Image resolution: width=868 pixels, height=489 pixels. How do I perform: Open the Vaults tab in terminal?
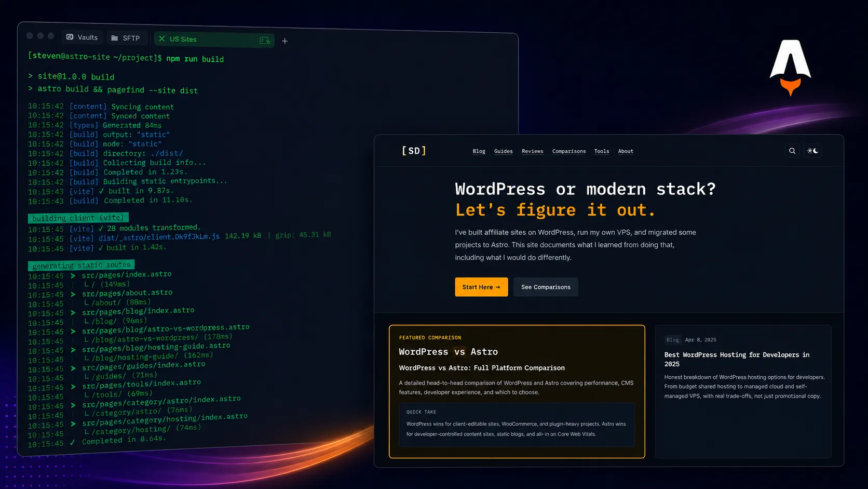tap(82, 37)
